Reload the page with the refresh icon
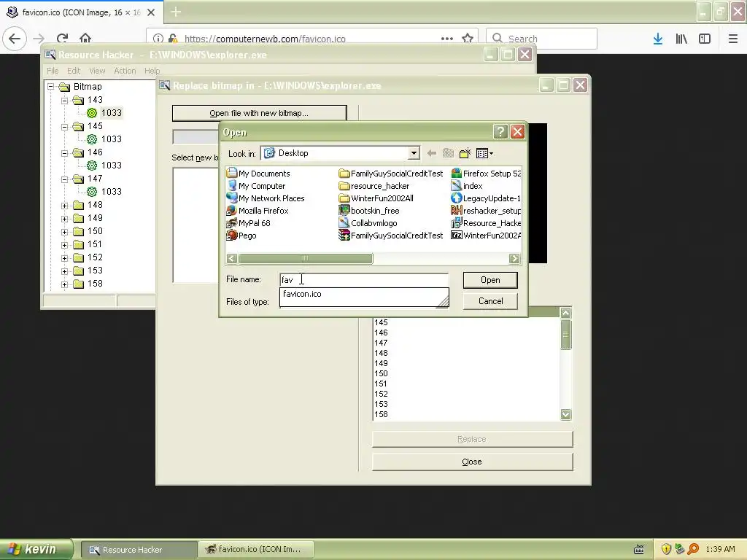The width and height of the screenshot is (747, 560). point(62,39)
